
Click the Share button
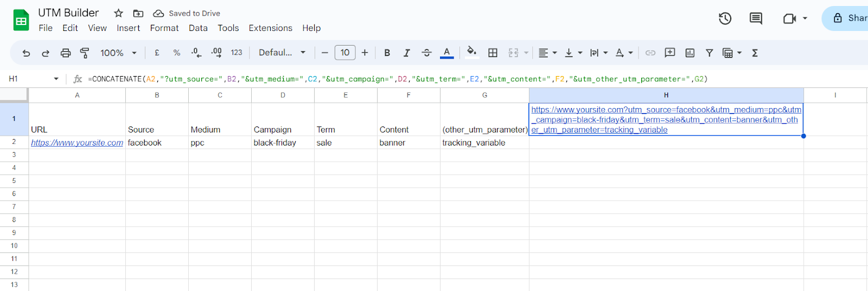846,18
